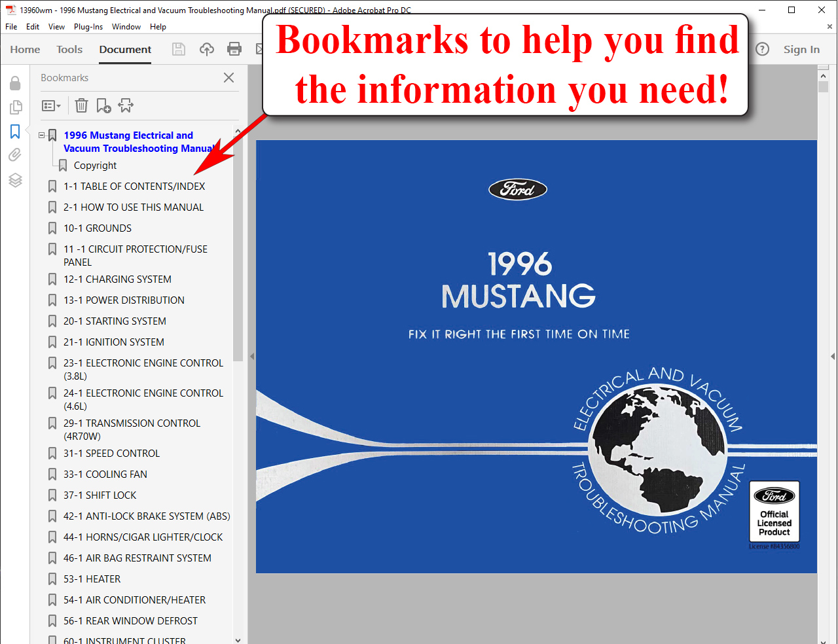Go to 37-1 SHIFT LOCK

(x=100, y=495)
